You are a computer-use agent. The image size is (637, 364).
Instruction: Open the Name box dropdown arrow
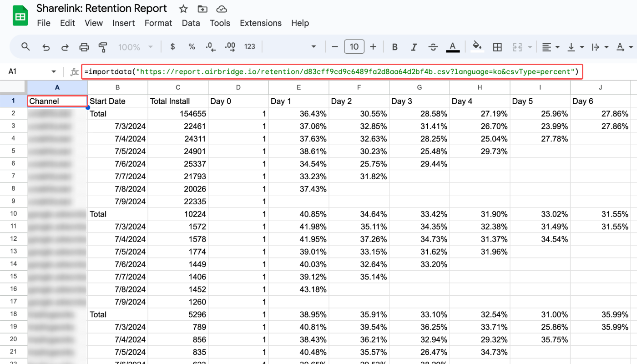(54, 72)
